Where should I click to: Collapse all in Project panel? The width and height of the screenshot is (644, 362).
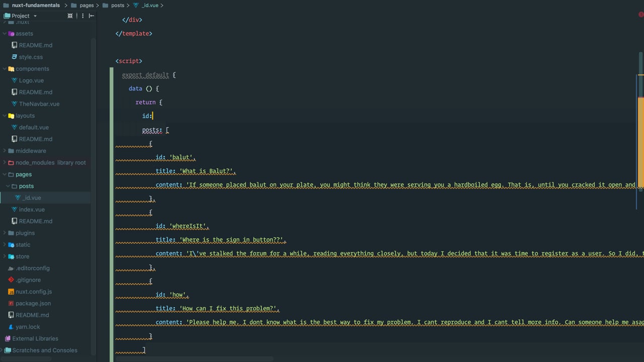pyautogui.click(x=70, y=16)
